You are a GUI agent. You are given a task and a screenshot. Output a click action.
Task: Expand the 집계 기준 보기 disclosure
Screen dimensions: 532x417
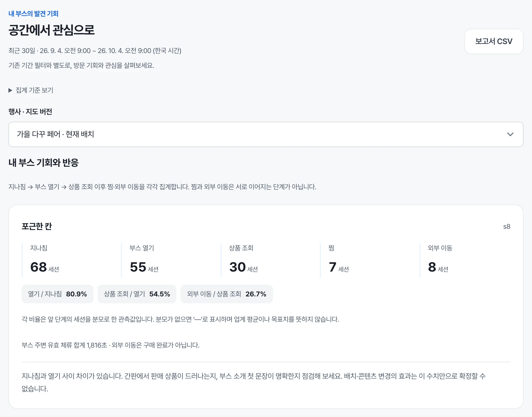tap(31, 90)
